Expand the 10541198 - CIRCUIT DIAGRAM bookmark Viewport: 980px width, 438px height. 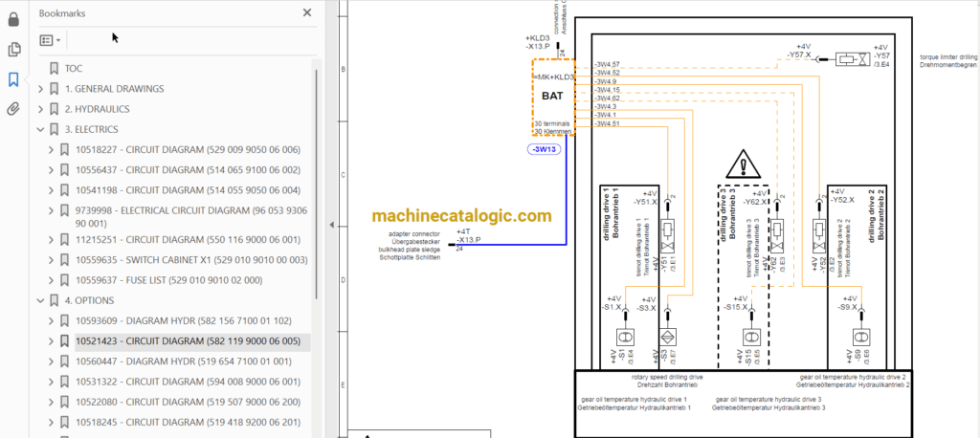tap(52, 190)
